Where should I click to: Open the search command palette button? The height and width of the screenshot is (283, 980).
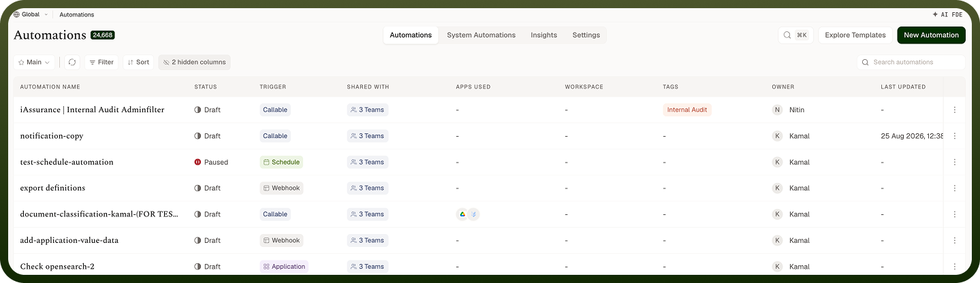coord(795,35)
